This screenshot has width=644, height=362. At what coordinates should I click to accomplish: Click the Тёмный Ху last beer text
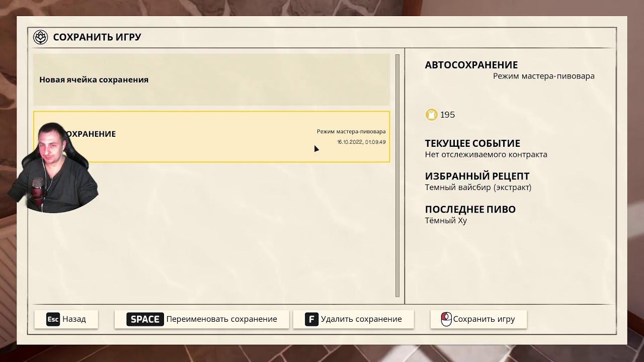tap(446, 221)
